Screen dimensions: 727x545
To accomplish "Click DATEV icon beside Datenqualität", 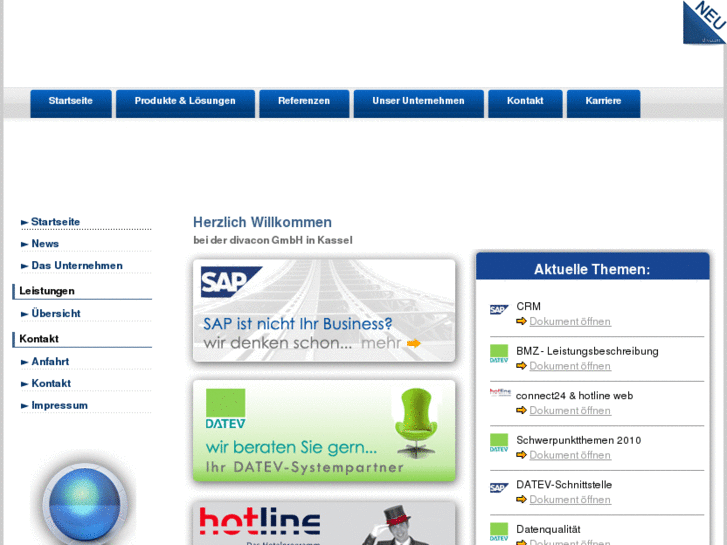I will pyautogui.click(x=499, y=532).
